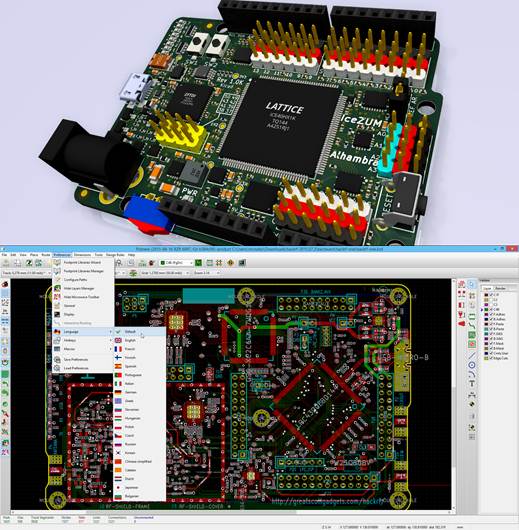Click the yellow round autoroute mode icon
Viewport: 519px width, 530px height.
click(x=231, y=263)
